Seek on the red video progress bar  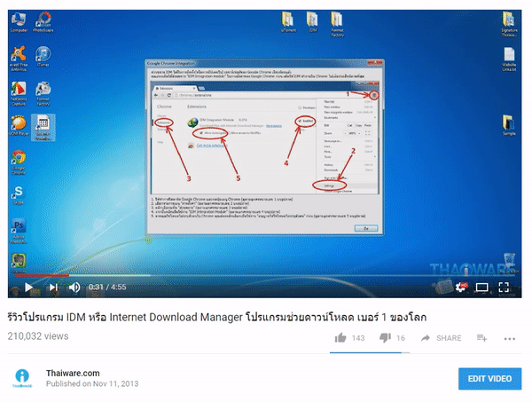pyautogui.click(x=42, y=275)
